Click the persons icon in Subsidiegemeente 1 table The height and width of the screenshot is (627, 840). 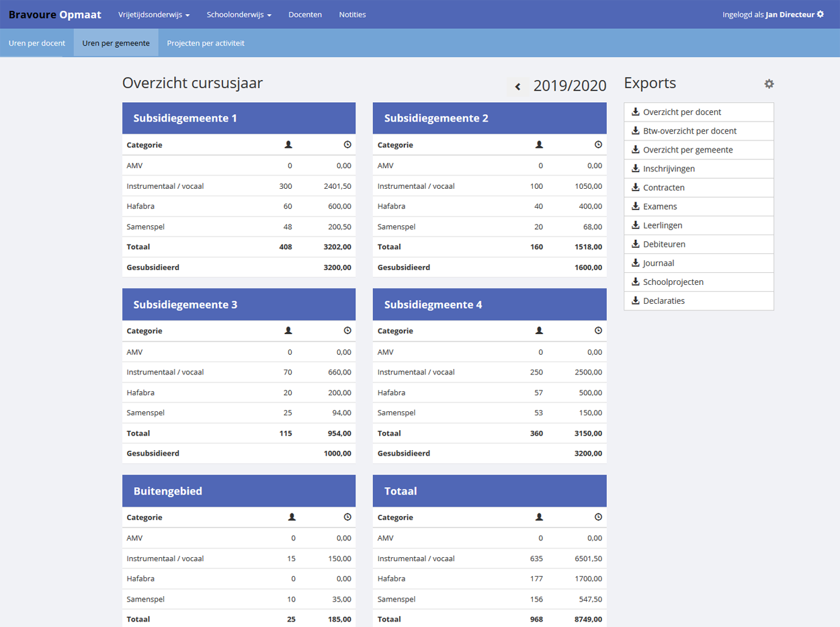(288, 144)
